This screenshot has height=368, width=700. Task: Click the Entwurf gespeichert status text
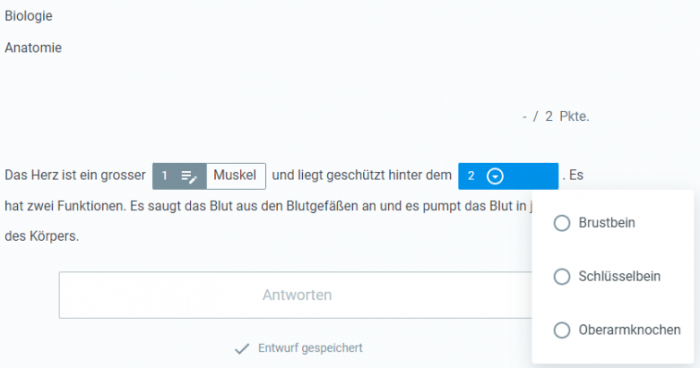[310, 348]
